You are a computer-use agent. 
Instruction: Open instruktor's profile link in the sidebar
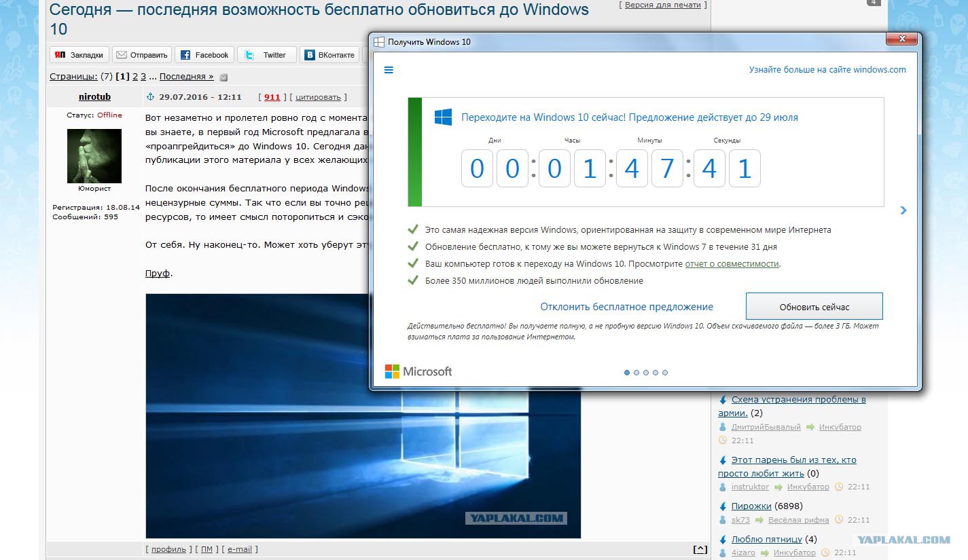[750, 487]
